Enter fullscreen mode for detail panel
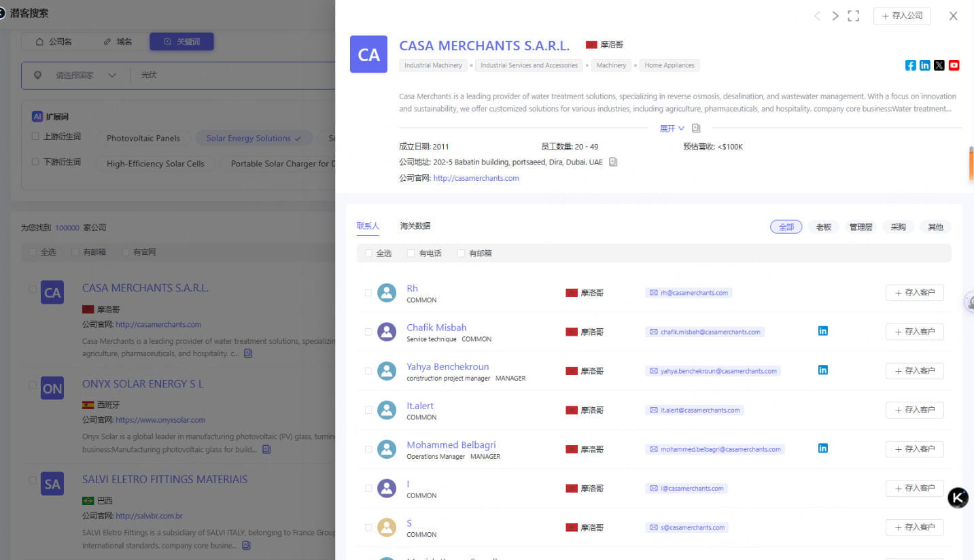 (854, 16)
